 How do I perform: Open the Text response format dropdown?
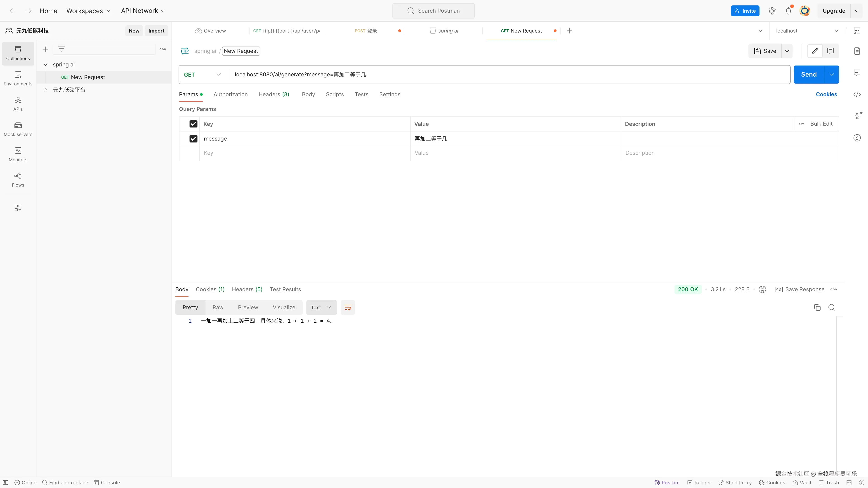click(x=321, y=307)
